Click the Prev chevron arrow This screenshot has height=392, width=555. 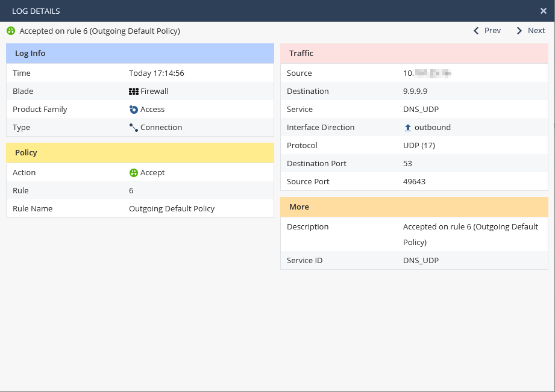point(476,31)
